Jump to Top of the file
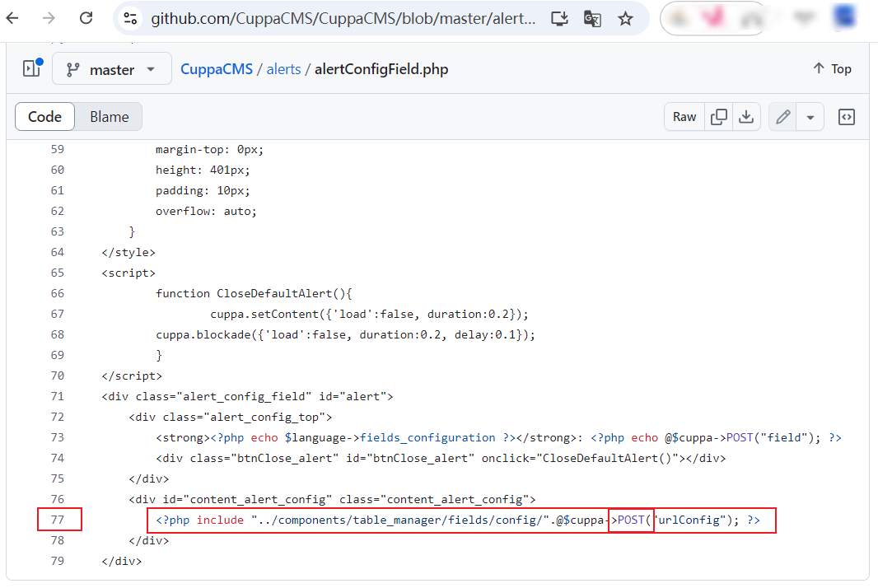 (x=832, y=69)
